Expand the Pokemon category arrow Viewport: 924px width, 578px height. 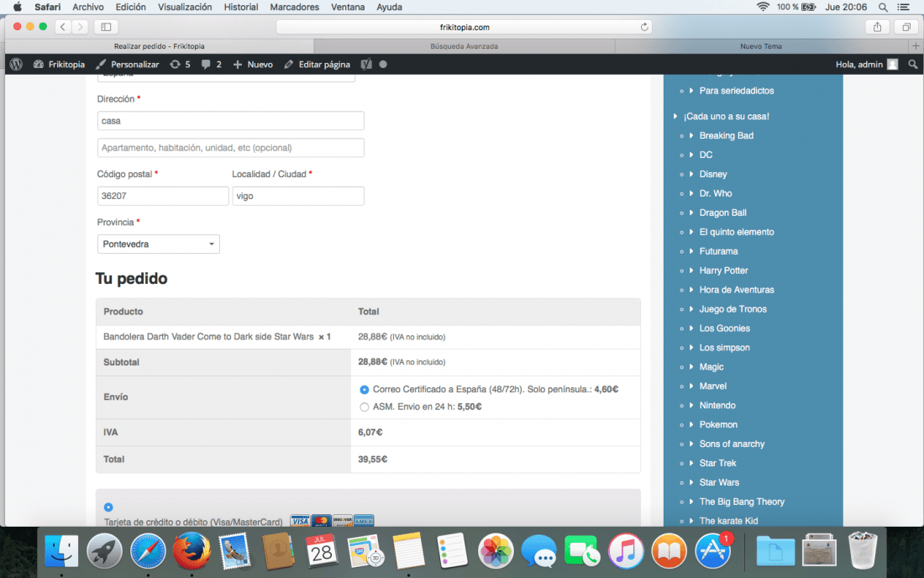tap(691, 424)
